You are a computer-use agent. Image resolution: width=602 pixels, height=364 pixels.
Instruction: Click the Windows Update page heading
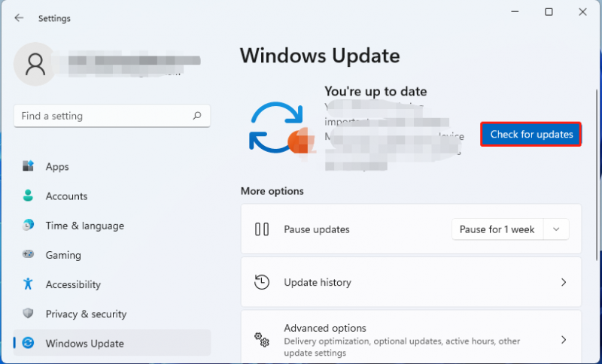point(320,56)
